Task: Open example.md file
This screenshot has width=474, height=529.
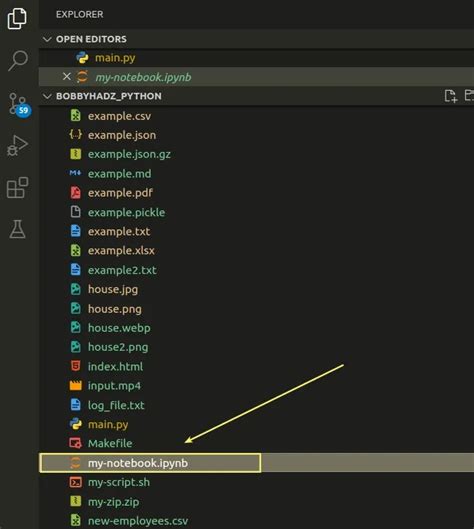Action: click(256, 173)
